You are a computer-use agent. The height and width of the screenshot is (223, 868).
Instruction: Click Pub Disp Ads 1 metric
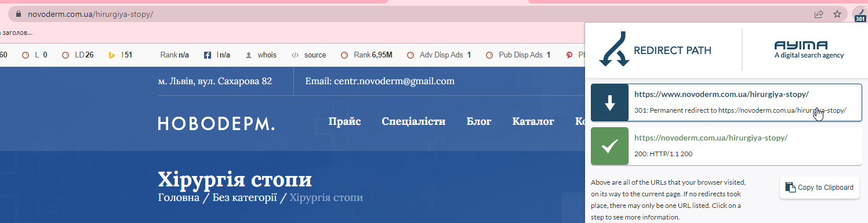[518, 55]
